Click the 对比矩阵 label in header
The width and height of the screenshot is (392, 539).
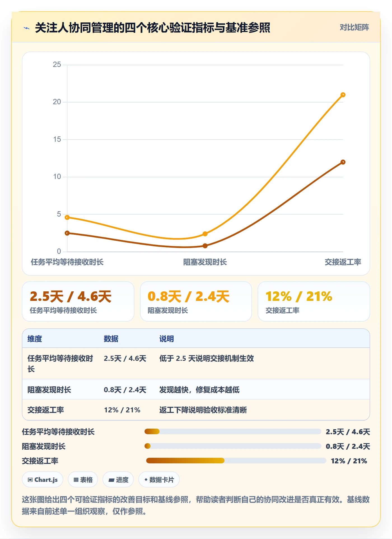click(x=354, y=27)
